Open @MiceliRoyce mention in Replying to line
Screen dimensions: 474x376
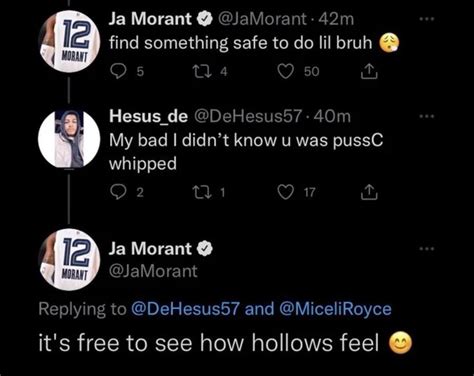pyautogui.click(x=335, y=309)
